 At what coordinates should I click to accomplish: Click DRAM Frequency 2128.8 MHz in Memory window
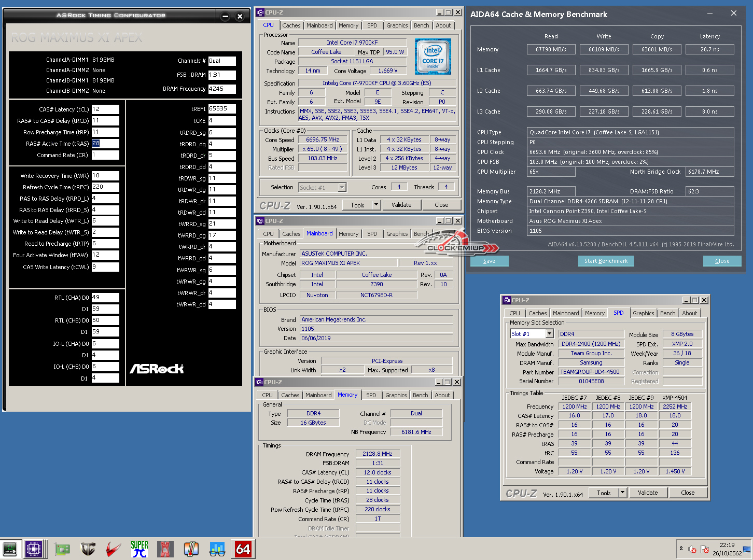(378, 454)
